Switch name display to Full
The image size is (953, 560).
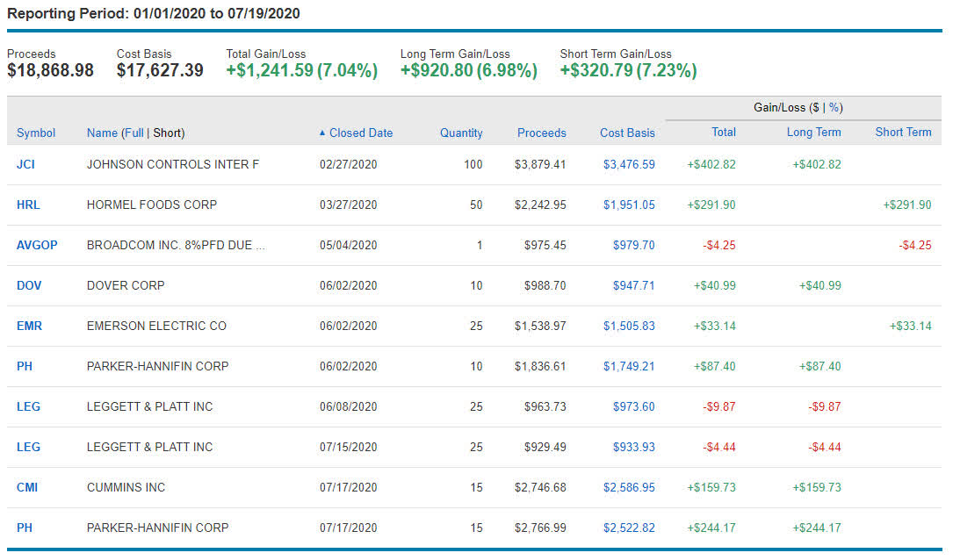(x=134, y=133)
